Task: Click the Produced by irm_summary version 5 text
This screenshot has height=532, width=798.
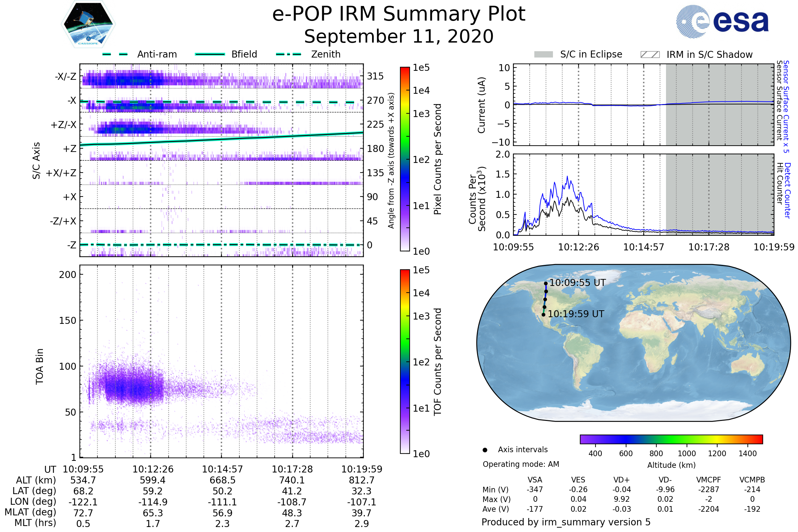Action: (566, 522)
